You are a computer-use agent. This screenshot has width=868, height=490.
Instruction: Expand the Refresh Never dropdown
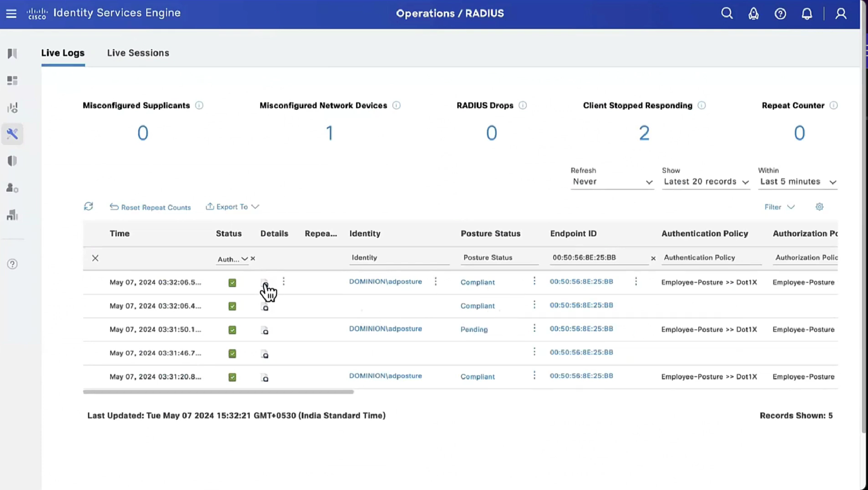612,182
